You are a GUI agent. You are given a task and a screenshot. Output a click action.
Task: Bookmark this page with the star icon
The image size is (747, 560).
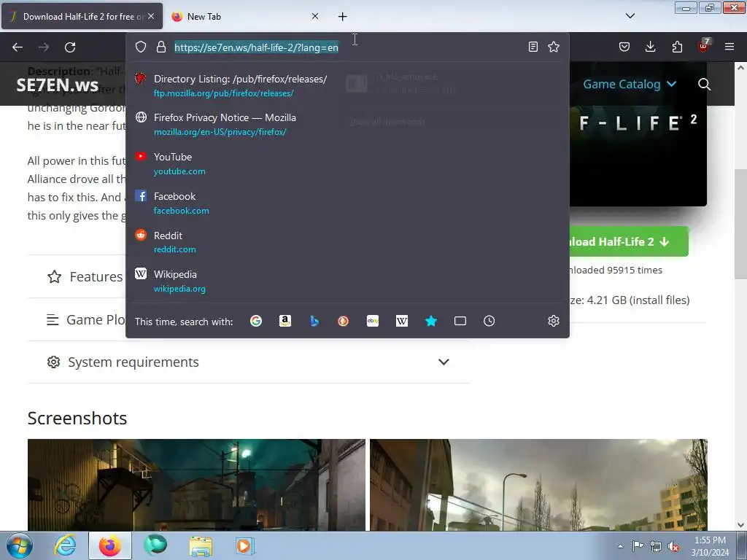[x=554, y=47]
